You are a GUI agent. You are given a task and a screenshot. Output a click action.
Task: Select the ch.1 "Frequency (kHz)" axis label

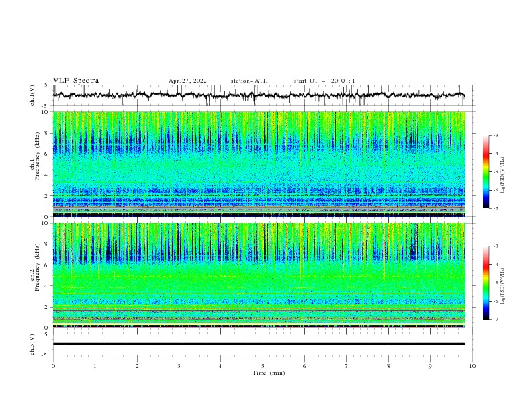click(38, 156)
